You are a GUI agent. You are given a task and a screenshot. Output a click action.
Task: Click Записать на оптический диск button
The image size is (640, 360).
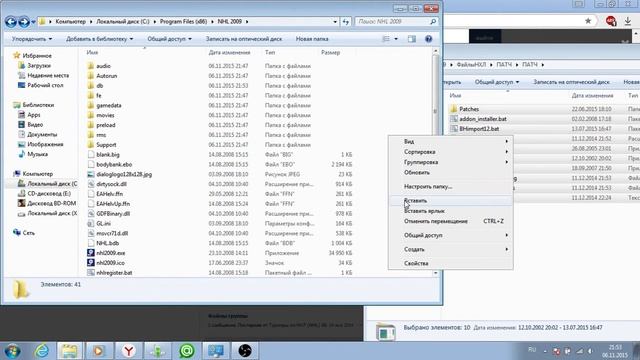point(244,39)
